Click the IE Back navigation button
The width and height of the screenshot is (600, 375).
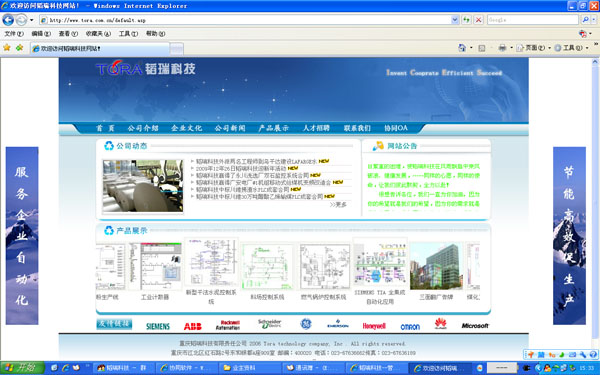[8, 20]
